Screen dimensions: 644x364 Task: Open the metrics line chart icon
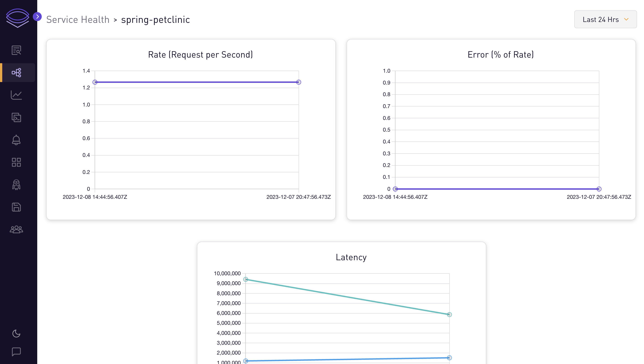[16, 95]
